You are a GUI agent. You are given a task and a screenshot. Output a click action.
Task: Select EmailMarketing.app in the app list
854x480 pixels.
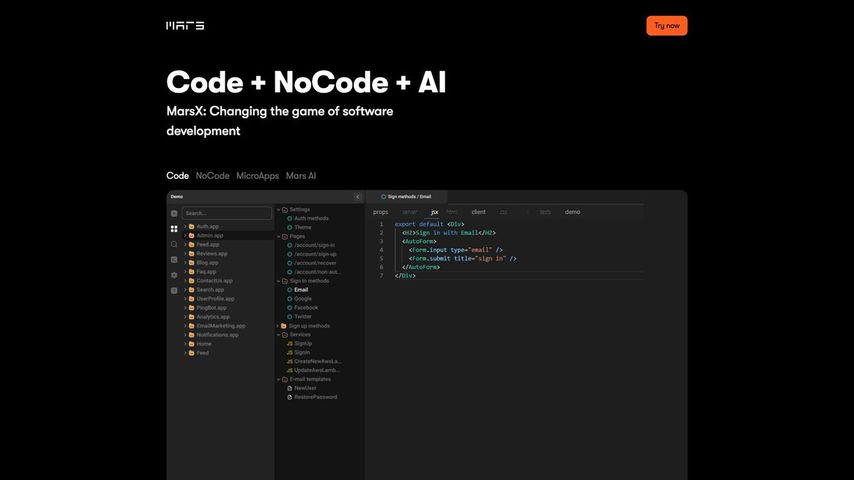[x=221, y=326]
